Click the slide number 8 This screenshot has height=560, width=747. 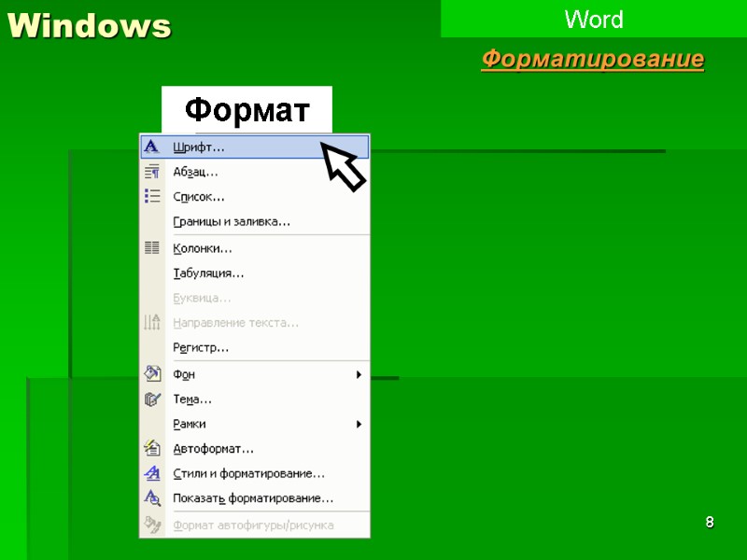[x=710, y=522]
